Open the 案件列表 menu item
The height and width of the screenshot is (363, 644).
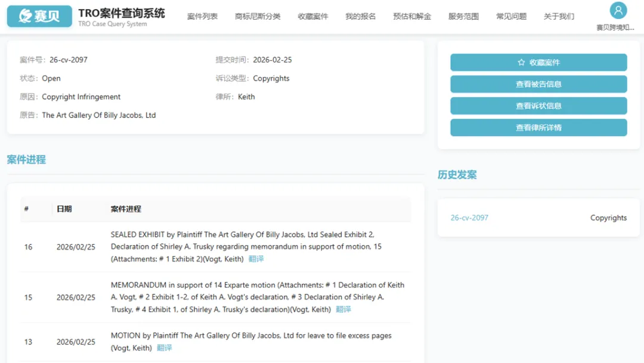[202, 17]
